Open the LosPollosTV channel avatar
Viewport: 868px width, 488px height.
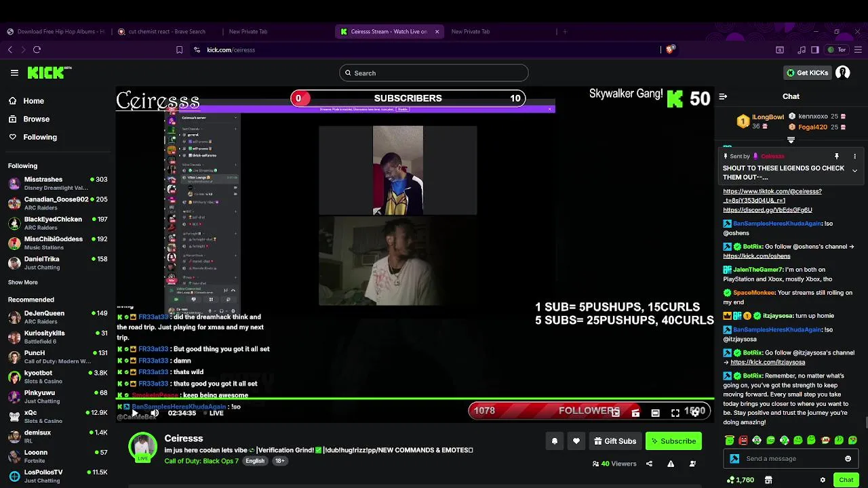[x=14, y=476]
